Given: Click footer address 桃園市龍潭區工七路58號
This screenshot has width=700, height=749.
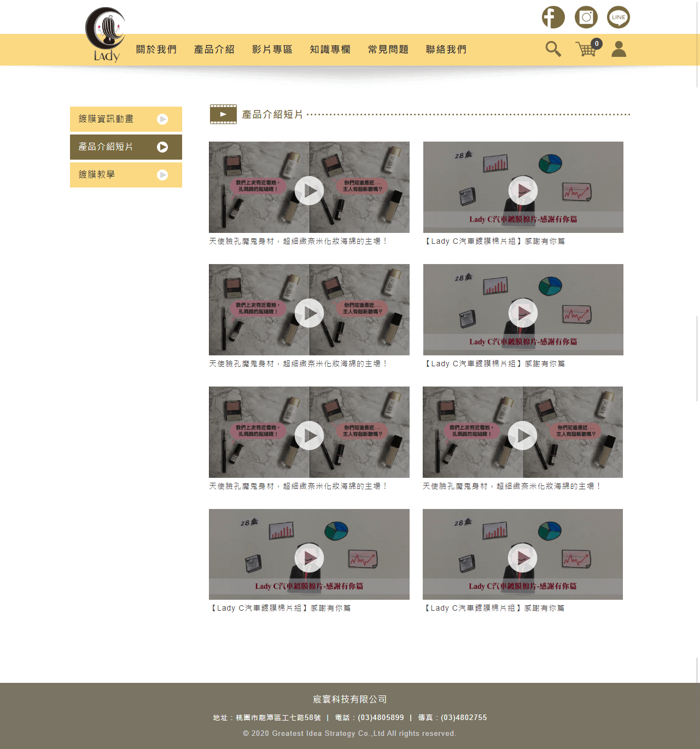Looking at the screenshot, I should 278,718.
